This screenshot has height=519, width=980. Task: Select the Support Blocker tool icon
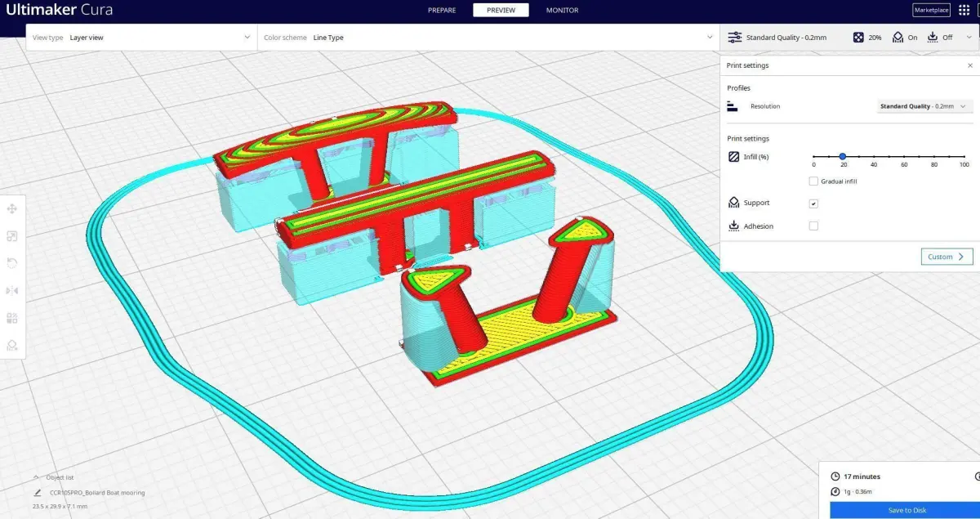[12, 345]
